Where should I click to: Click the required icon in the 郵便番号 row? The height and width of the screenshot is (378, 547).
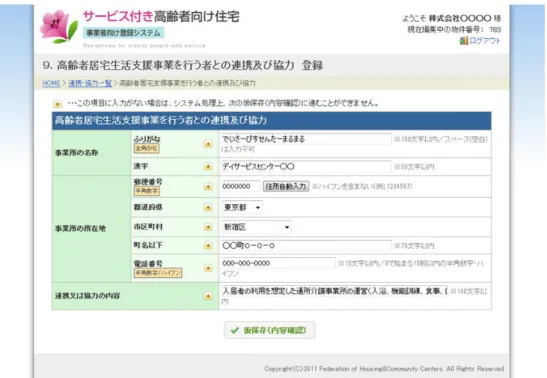208,187
